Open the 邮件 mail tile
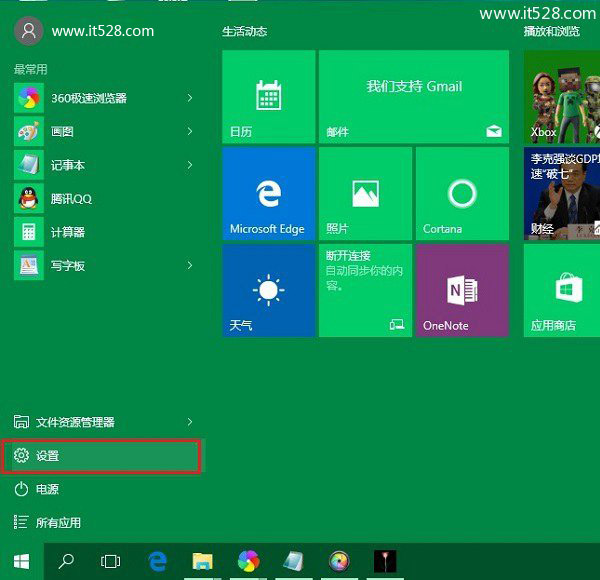The width and height of the screenshot is (600, 580). click(414, 97)
